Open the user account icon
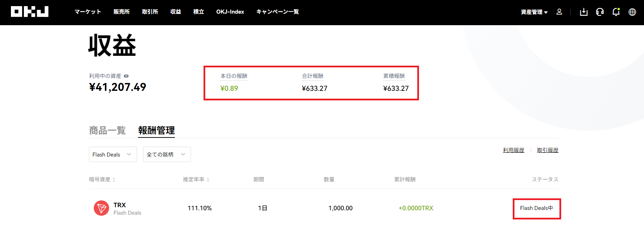The height and width of the screenshot is (230, 644). point(559,12)
